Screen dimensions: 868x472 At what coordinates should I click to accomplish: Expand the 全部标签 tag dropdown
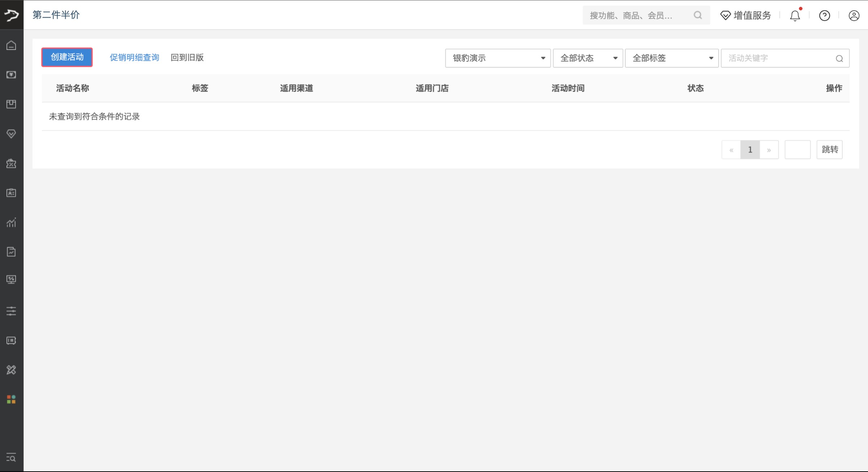pos(672,58)
